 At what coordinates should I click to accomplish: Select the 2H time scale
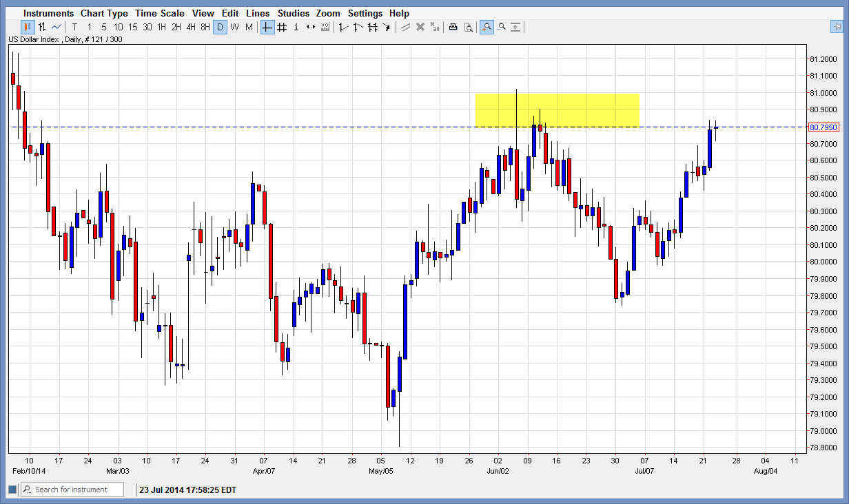pos(176,27)
